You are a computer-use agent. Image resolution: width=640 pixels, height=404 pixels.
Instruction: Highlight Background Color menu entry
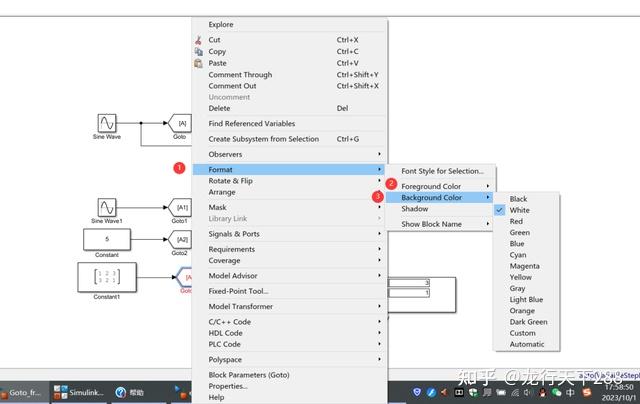(x=441, y=198)
